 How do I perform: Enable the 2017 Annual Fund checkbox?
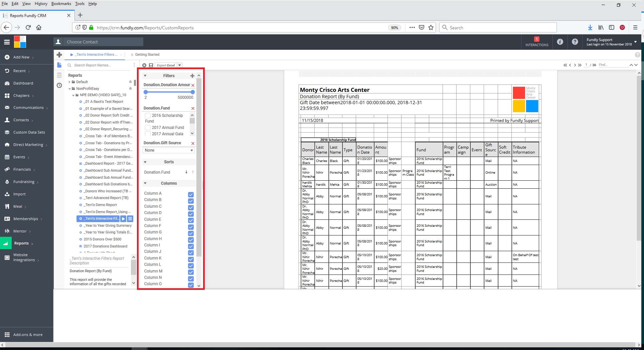click(x=147, y=127)
